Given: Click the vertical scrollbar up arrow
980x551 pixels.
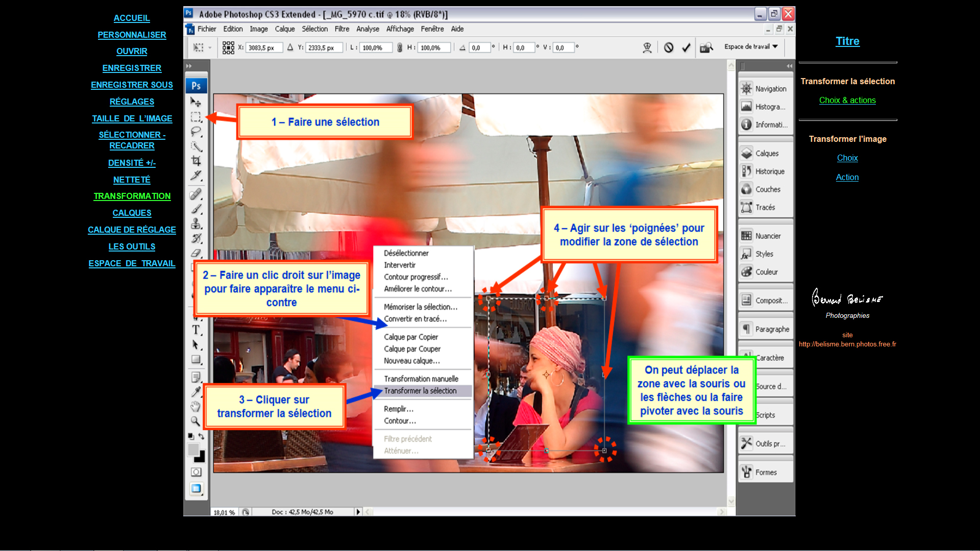Looking at the screenshot, I should pyautogui.click(x=731, y=65).
